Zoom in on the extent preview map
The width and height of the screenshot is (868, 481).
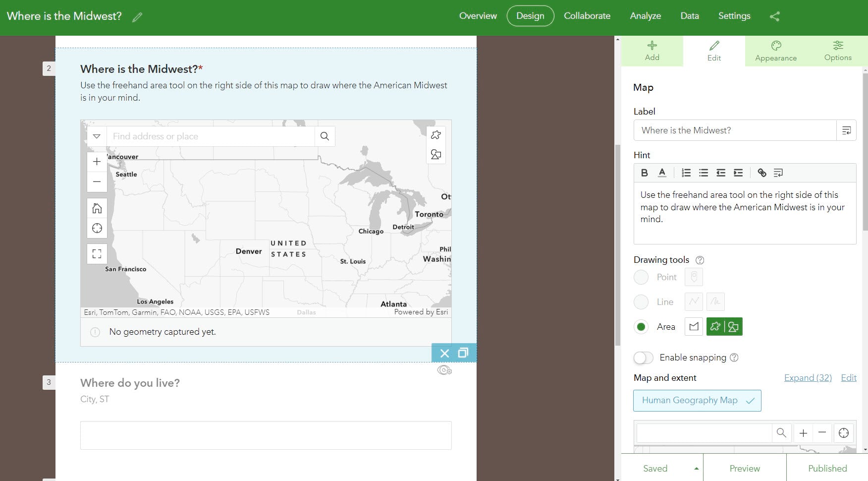point(803,433)
